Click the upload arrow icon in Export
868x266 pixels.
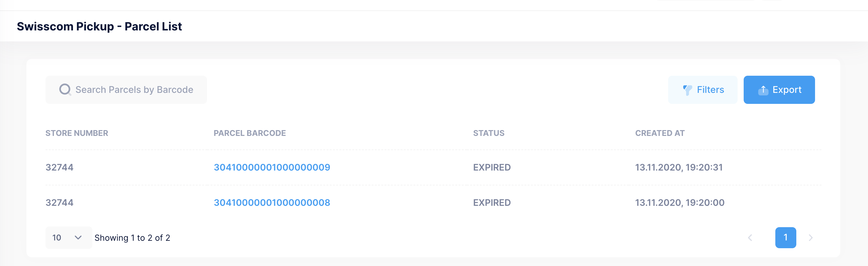(x=763, y=90)
